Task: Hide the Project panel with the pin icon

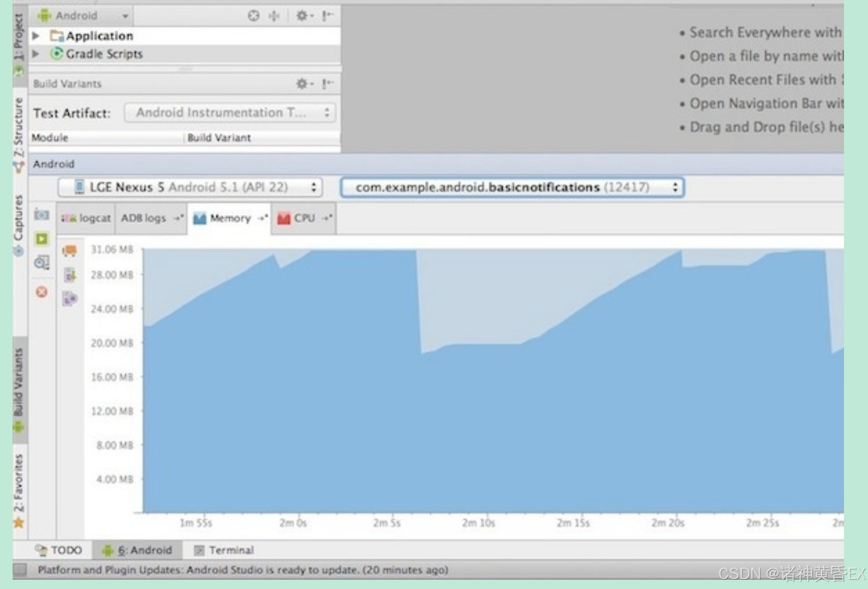Action: [x=328, y=16]
